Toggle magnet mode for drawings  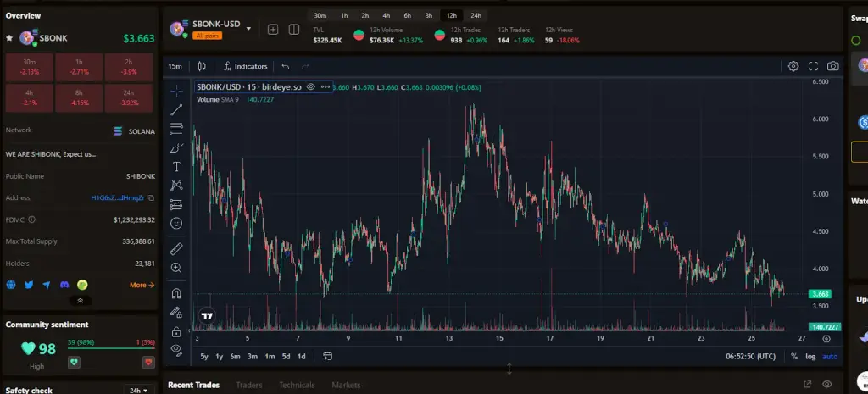(176, 293)
